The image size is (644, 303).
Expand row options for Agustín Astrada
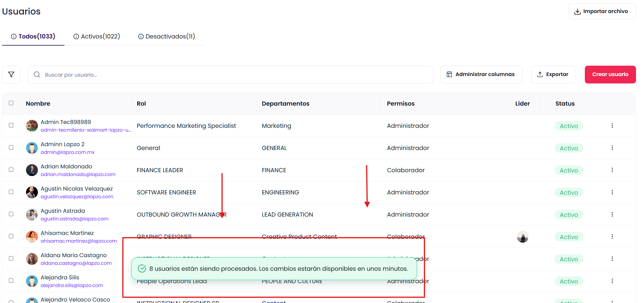[x=612, y=215]
